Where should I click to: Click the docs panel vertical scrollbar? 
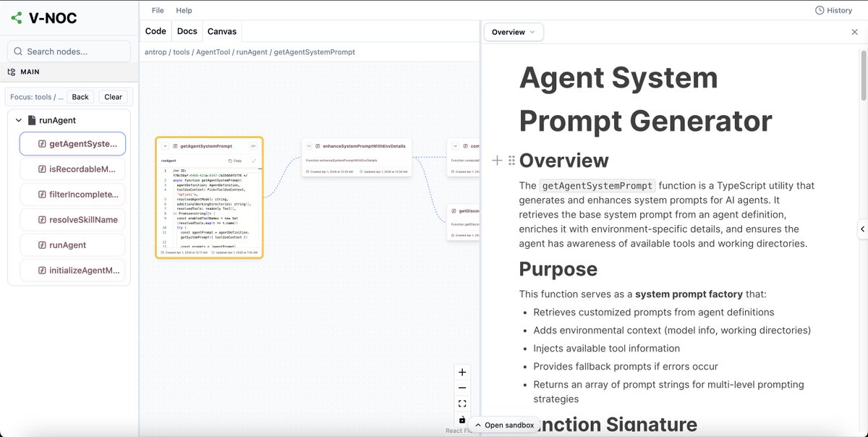(x=863, y=76)
